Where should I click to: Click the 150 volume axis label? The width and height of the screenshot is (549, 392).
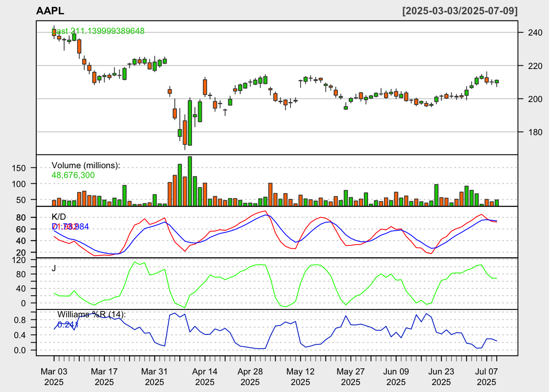click(19, 168)
